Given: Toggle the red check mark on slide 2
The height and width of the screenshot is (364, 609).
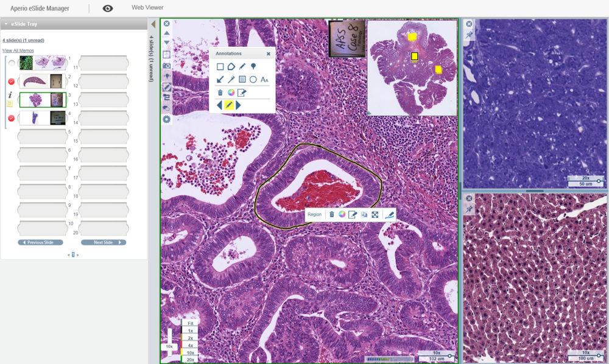Looking at the screenshot, I should click(x=12, y=82).
